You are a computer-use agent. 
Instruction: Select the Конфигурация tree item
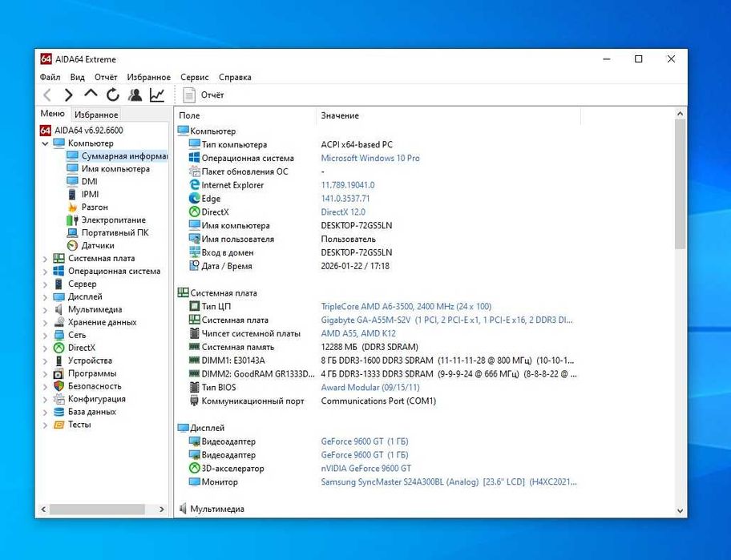coord(96,399)
